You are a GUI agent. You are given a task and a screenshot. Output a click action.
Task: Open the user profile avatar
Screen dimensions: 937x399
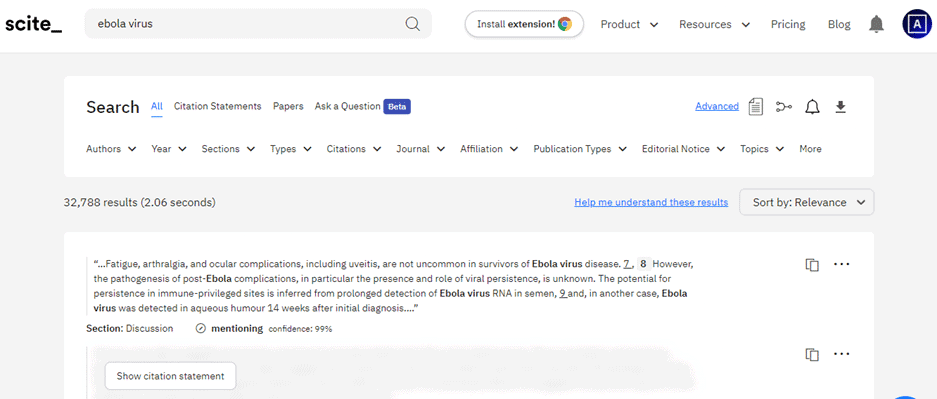[917, 24]
